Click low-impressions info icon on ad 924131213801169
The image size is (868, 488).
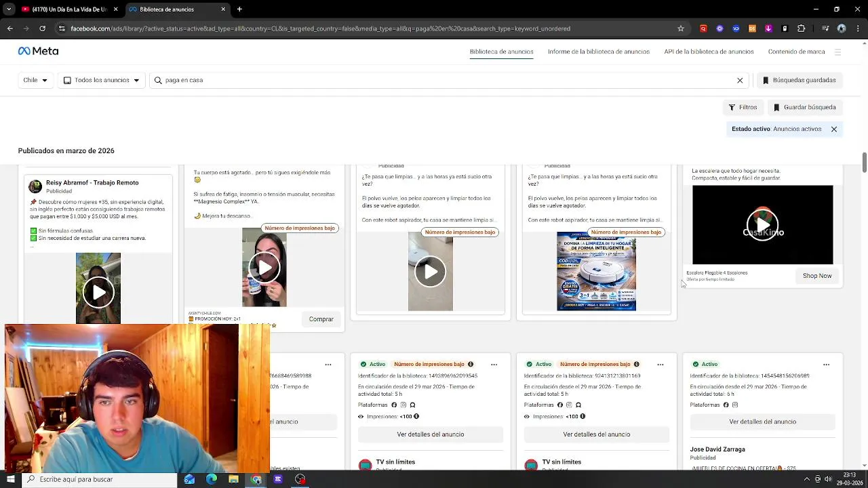(x=637, y=364)
